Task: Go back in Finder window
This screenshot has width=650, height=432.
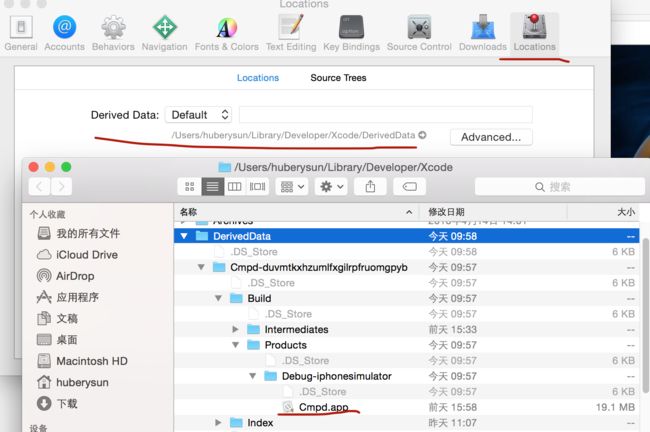Action: 39,187
